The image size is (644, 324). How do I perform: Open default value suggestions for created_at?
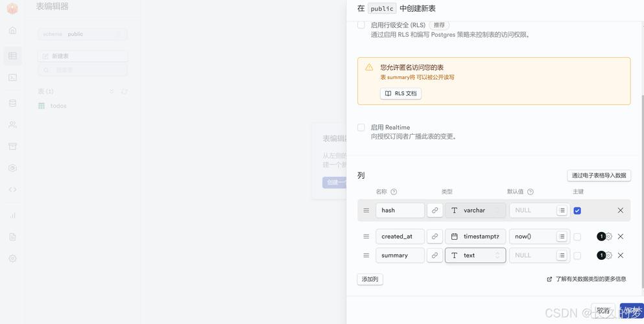pyautogui.click(x=562, y=237)
